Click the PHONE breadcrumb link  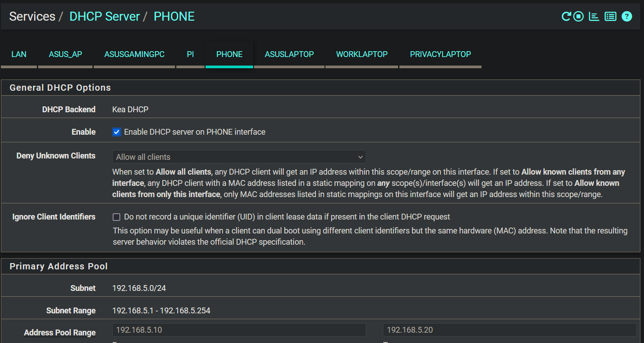[174, 17]
